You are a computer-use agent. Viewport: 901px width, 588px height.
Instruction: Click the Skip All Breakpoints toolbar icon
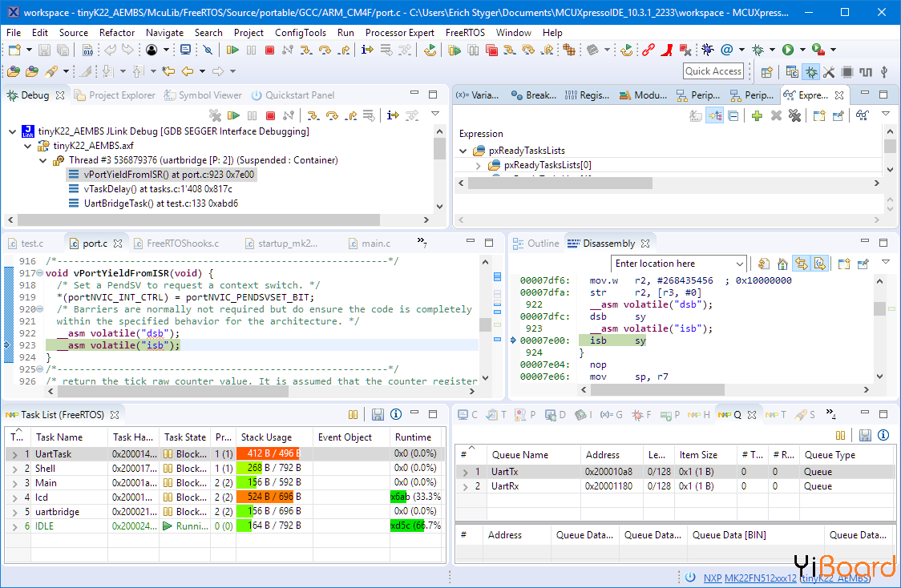(x=208, y=50)
